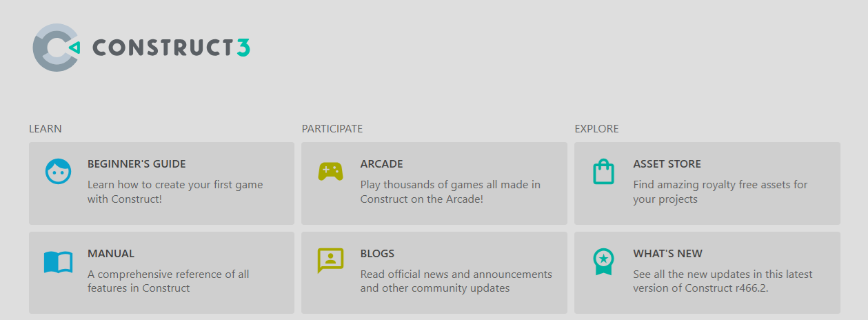Click "Learn how to create your first game" text
Image resolution: width=868 pixels, height=320 pixels.
point(175,185)
